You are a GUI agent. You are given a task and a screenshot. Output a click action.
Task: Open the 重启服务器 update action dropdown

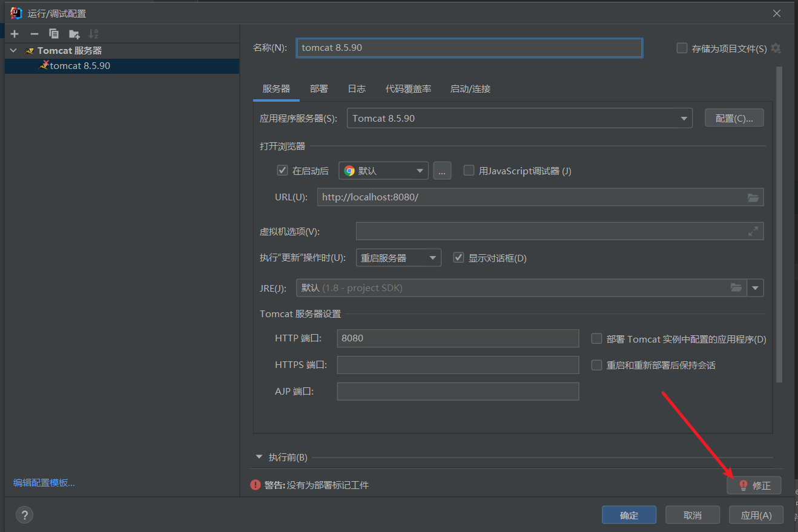(x=398, y=258)
